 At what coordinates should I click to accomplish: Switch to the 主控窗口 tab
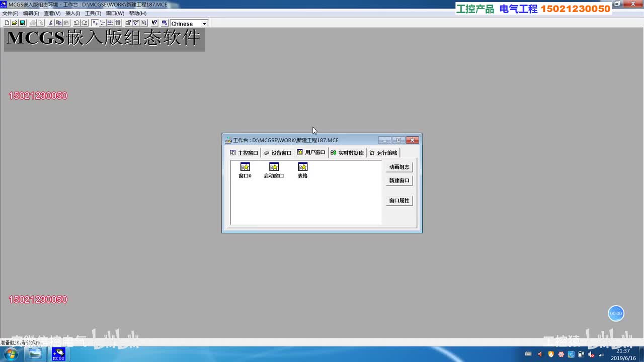coord(244,153)
